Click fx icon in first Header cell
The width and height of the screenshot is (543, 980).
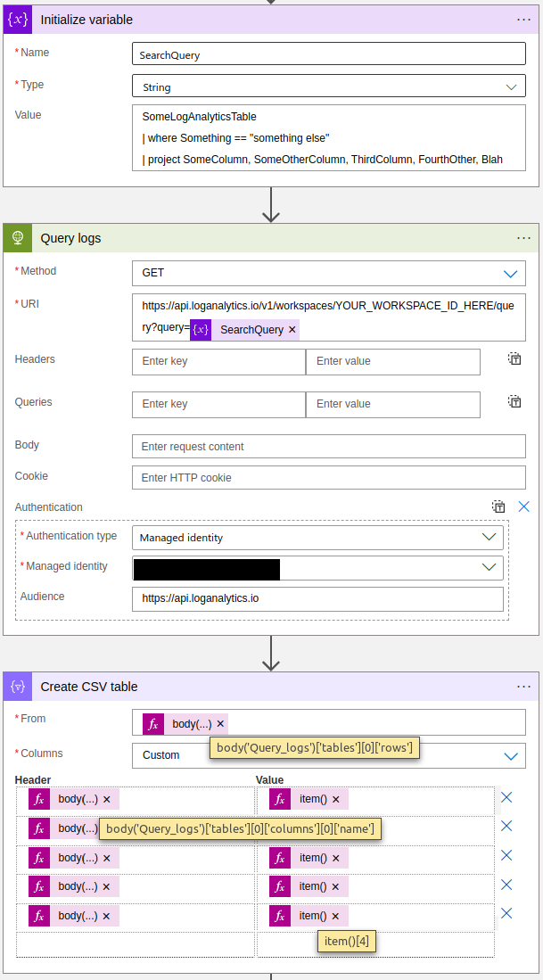point(38,799)
